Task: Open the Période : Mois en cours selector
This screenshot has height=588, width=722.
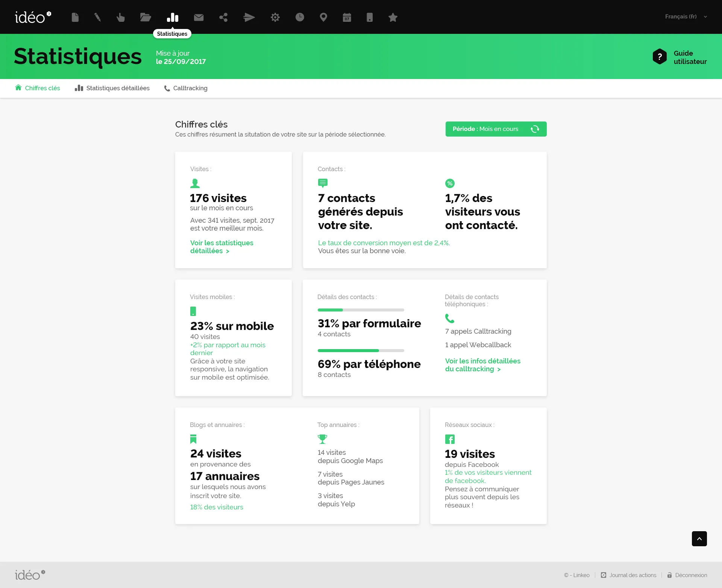Action: click(496, 129)
